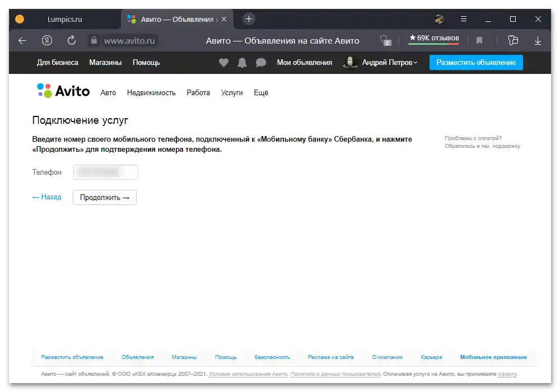Image resolution: width=560 pixels, height=392 pixels.
Task: Go to Мои объявления
Action: point(304,63)
